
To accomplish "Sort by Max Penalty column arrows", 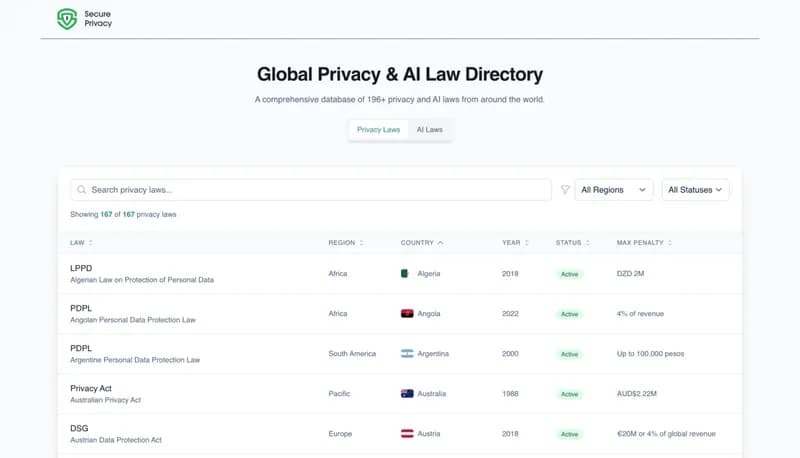I will coord(670,243).
